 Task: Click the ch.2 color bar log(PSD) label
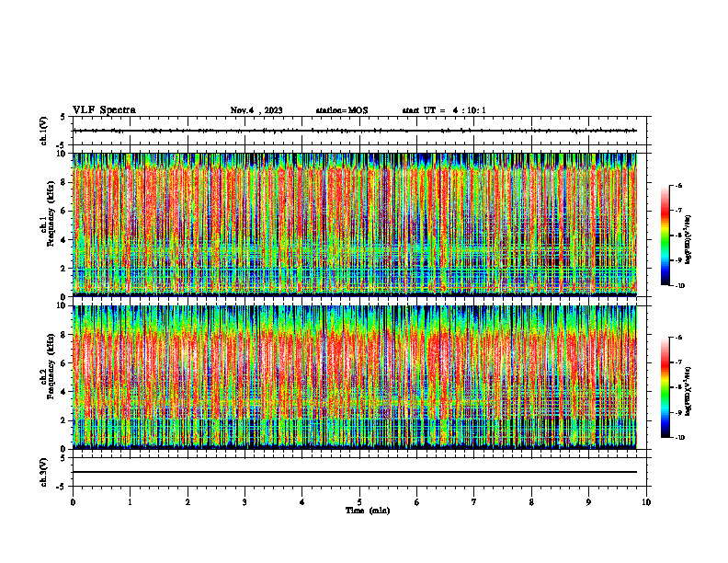tap(688, 392)
